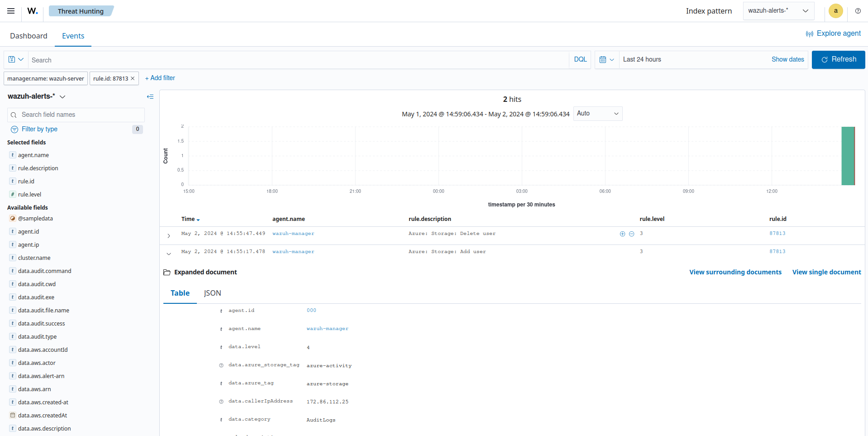
Task: Open the calendar quick date menu
Action: coord(606,60)
